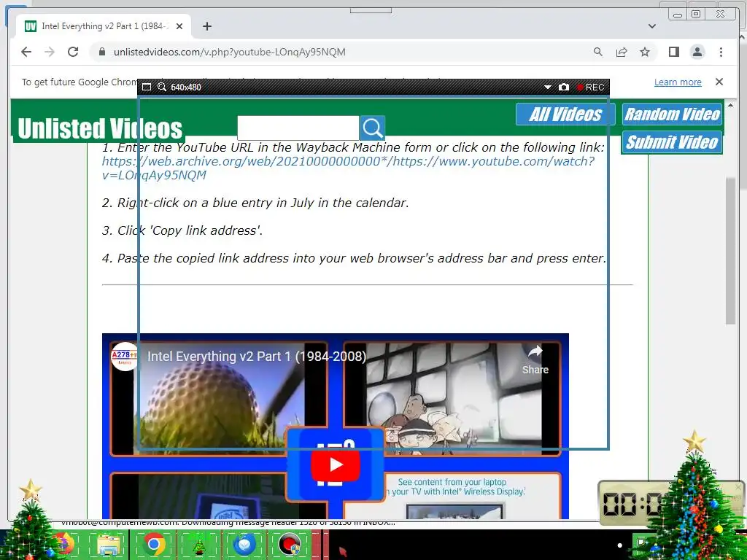The height and width of the screenshot is (560, 747).
Task: Select the 640x480 recording size label
Action: 186,87
